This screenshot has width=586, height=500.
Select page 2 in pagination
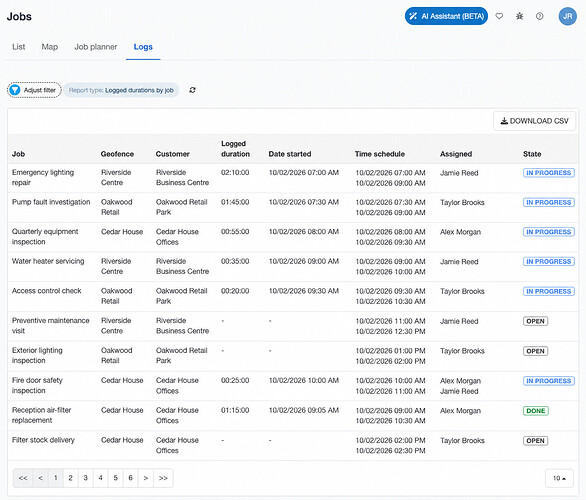click(71, 478)
